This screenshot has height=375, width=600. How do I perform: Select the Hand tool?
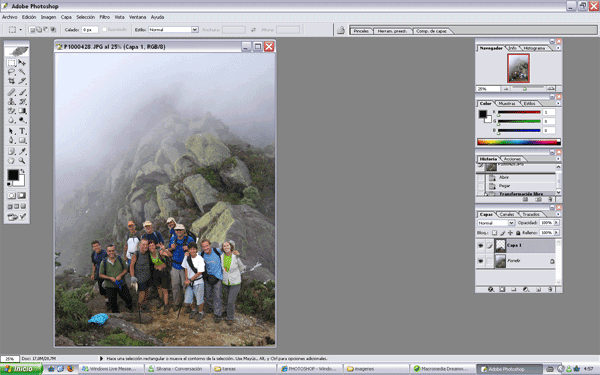click(11, 161)
